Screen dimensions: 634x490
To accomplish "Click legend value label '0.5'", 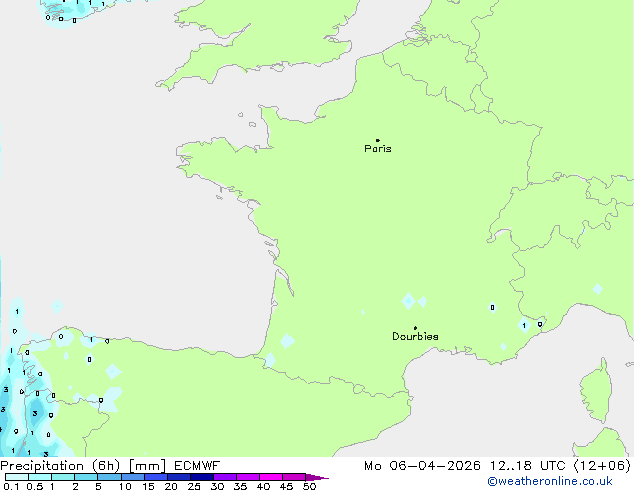I will tap(34, 486).
